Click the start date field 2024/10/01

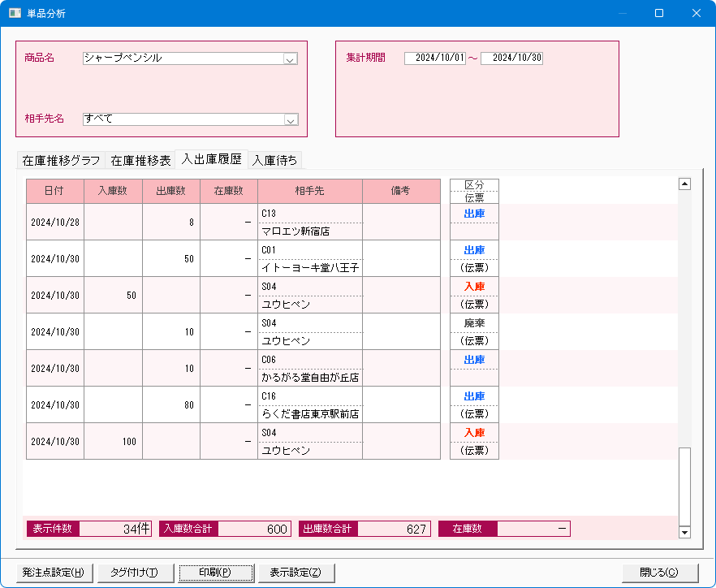(435, 58)
